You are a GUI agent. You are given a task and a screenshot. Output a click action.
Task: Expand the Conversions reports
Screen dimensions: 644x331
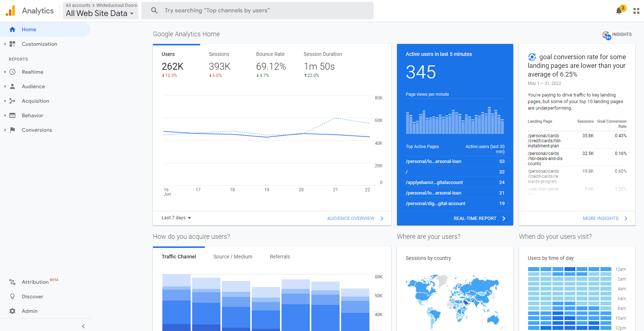5,130
